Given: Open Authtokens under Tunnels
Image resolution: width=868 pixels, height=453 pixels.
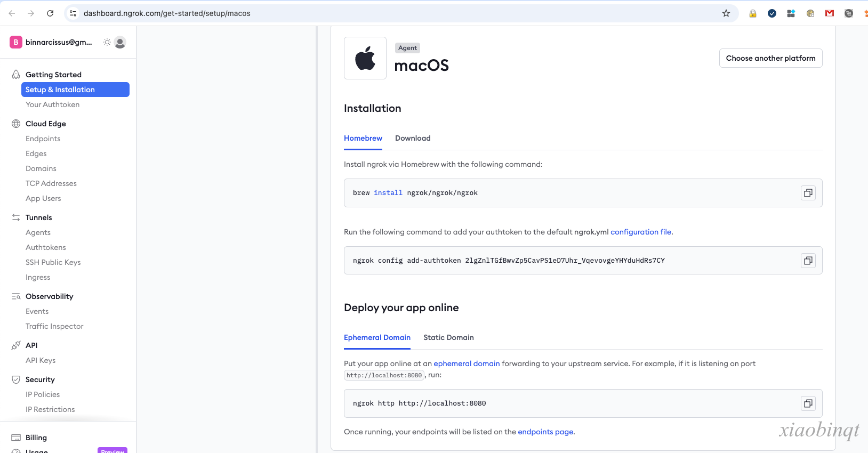Looking at the screenshot, I should pos(45,247).
